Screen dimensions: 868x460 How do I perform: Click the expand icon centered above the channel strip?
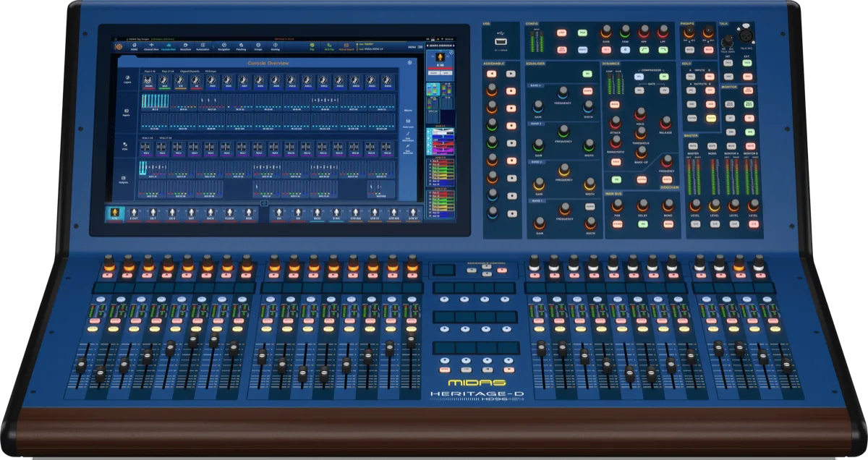click(264, 203)
